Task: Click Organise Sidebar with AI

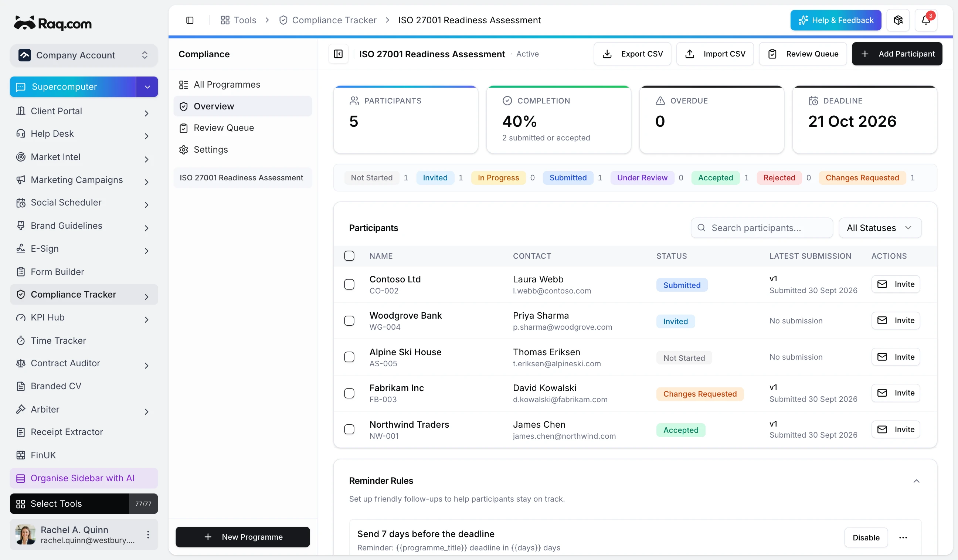Action: 84,478
